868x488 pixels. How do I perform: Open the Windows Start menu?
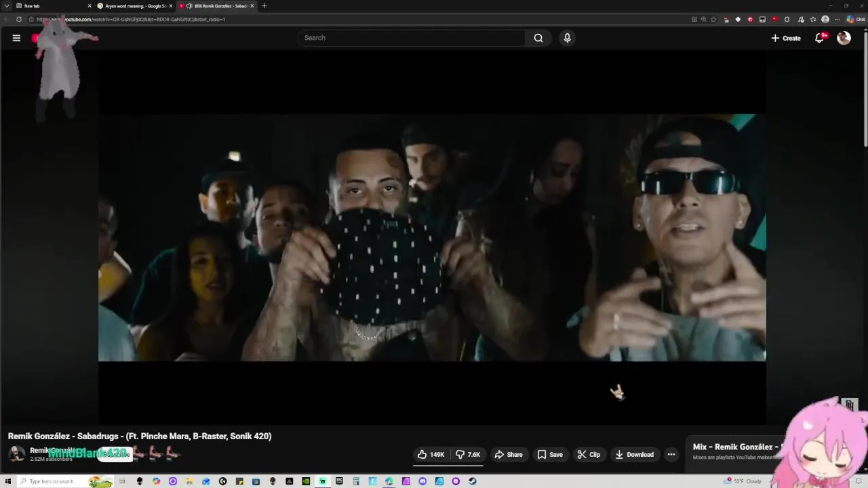pos(8,481)
